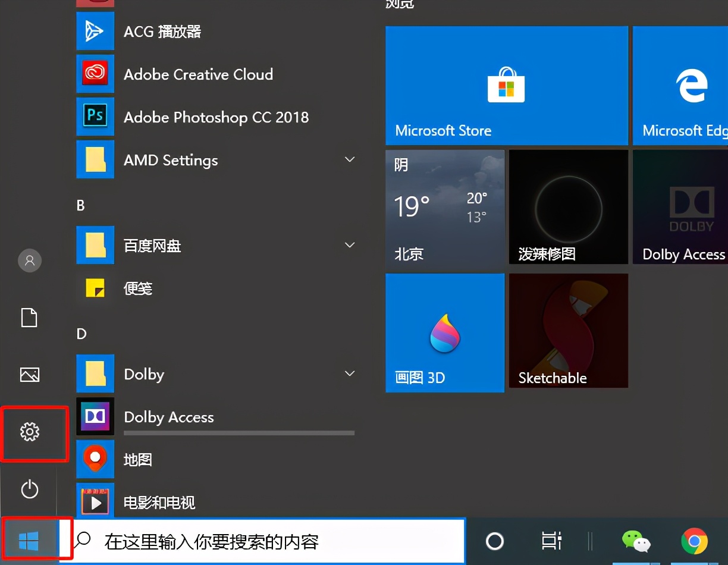Open Task View from the taskbar

[550, 541]
